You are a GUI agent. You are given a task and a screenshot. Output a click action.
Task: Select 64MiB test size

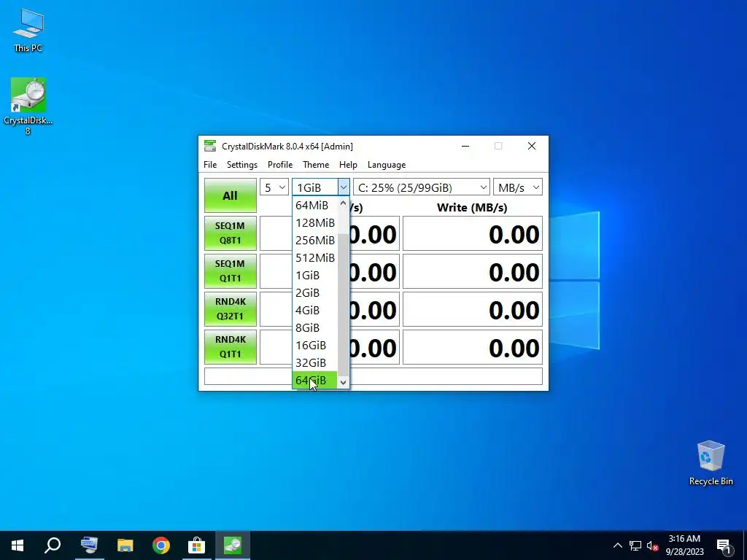point(315,205)
